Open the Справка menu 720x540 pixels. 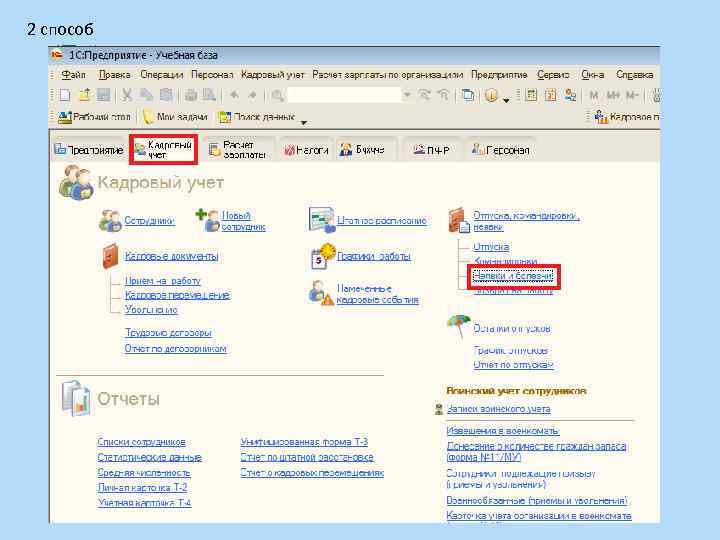[x=635, y=74]
